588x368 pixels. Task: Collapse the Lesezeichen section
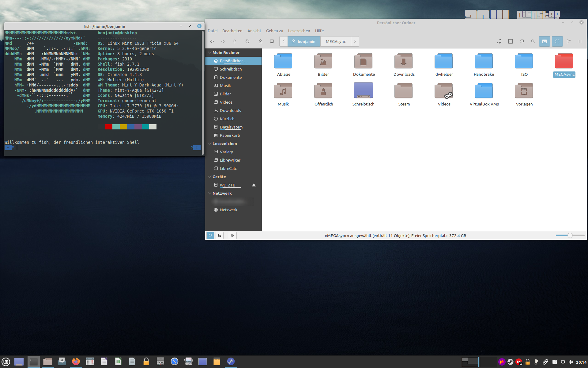coord(210,144)
